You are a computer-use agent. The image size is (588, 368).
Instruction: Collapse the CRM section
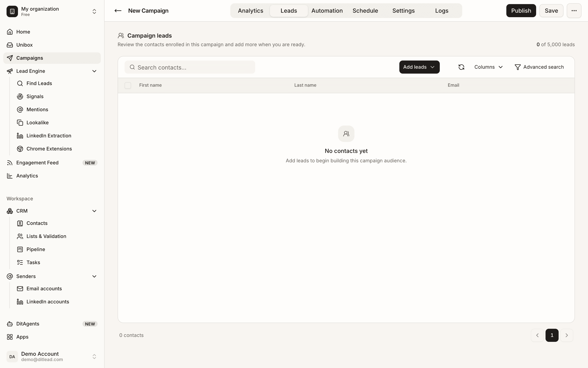(x=94, y=211)
